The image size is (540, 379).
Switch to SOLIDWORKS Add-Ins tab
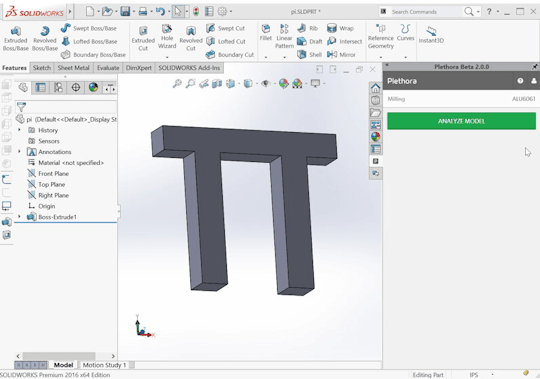[x=189, y=68]
